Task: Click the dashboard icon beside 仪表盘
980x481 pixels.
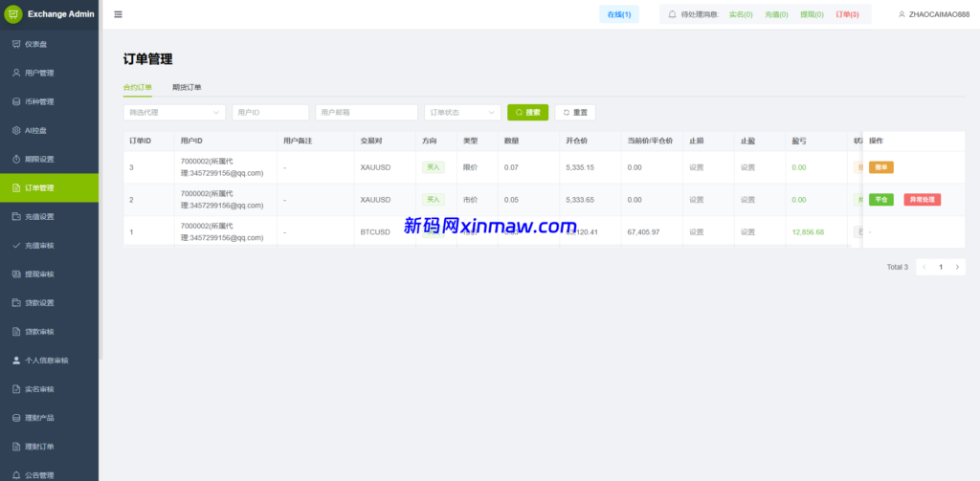Action: (16, 44)
